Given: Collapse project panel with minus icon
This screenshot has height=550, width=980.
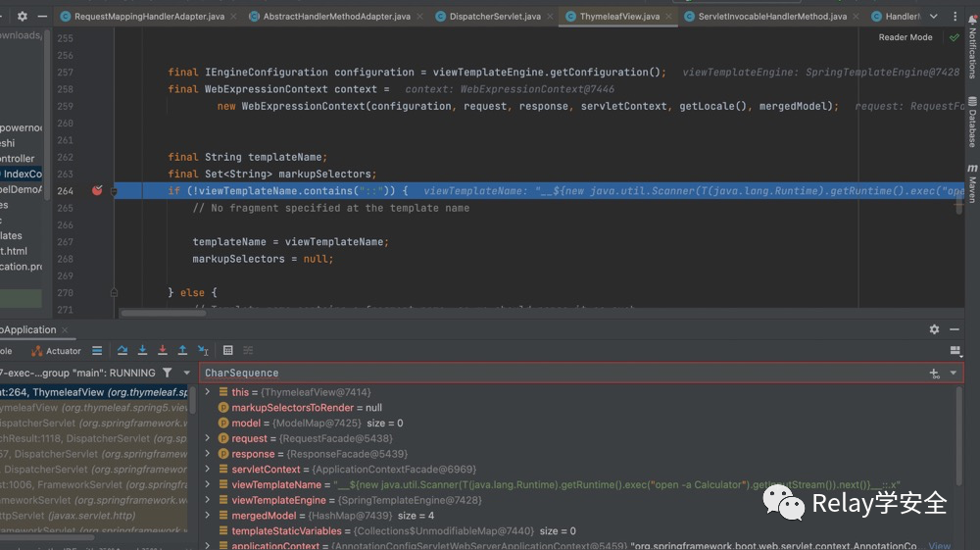Looking at the screenshot, I should (42, 17).
